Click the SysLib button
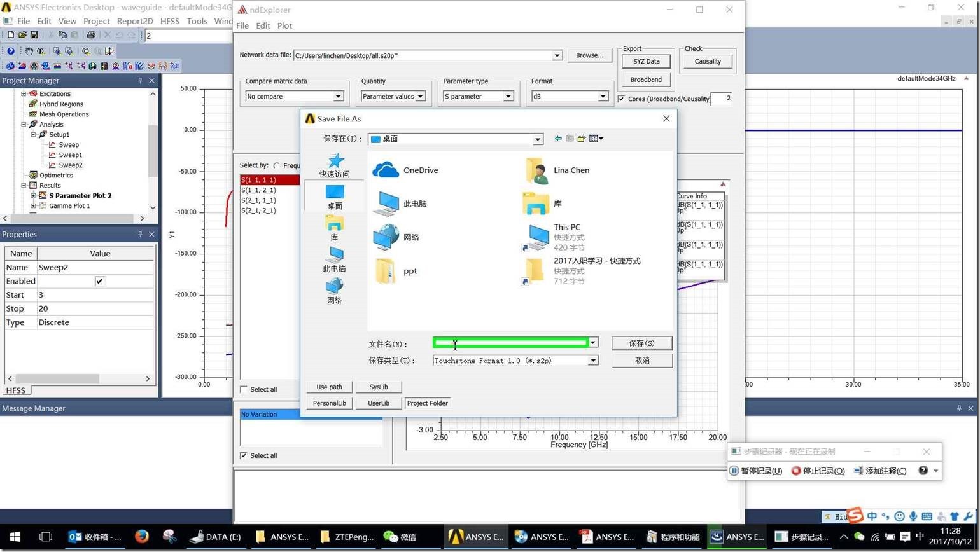The height and width of the screenshot is (552, 980). tap(379, 387)
